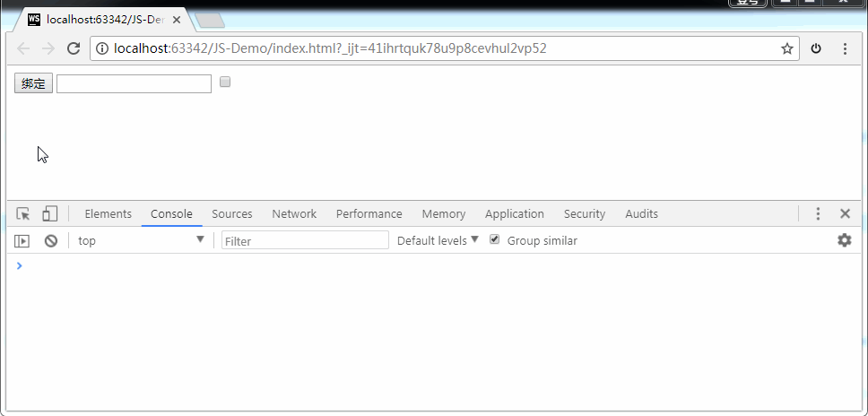
Task: Open the Performance tab
Action: click(369, 213)
